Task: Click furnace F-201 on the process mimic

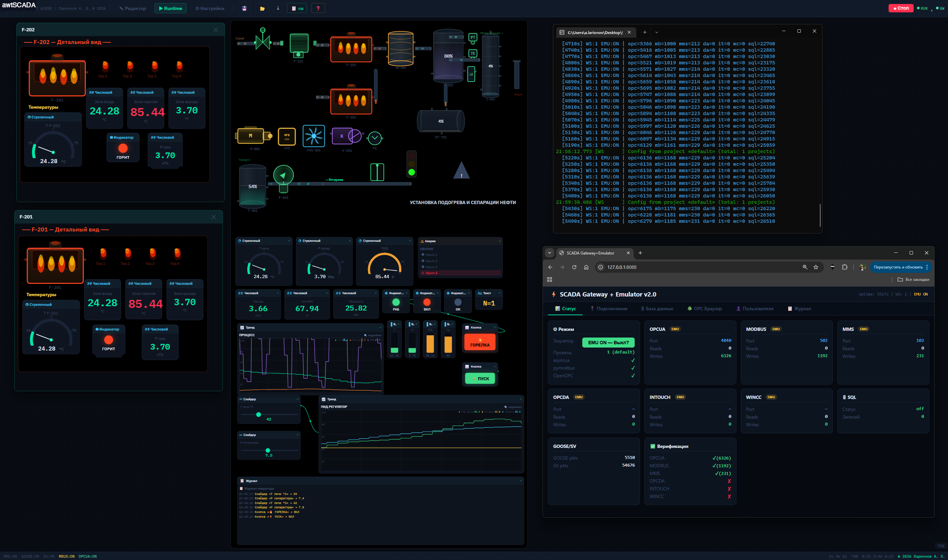Action: click(351, 48)
